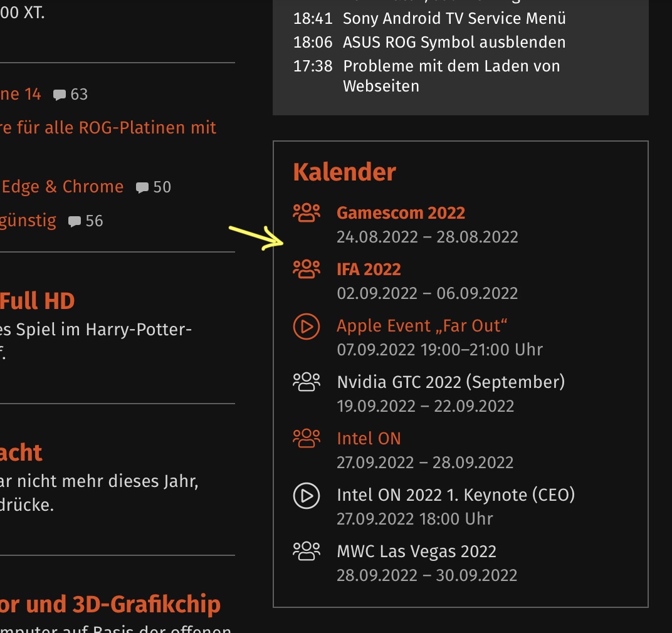The width and height of the screenshot is (672, 633).
Task: Click the comment bubble icon next to 50
Action: click(142, 188)
